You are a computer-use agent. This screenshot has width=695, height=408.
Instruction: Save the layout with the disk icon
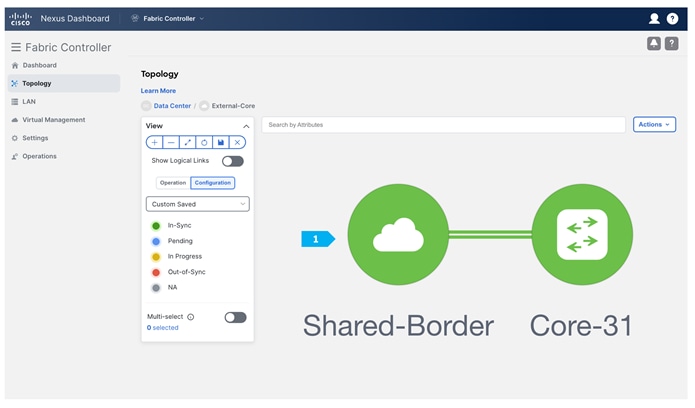point(221,142)
